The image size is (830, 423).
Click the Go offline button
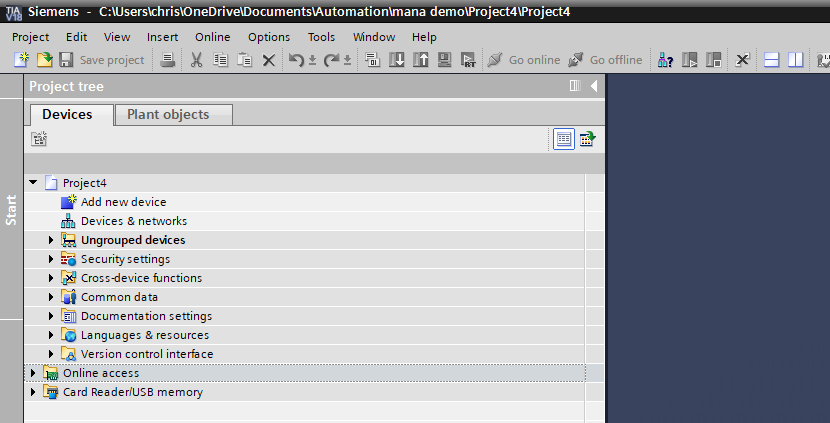(605, 60)
